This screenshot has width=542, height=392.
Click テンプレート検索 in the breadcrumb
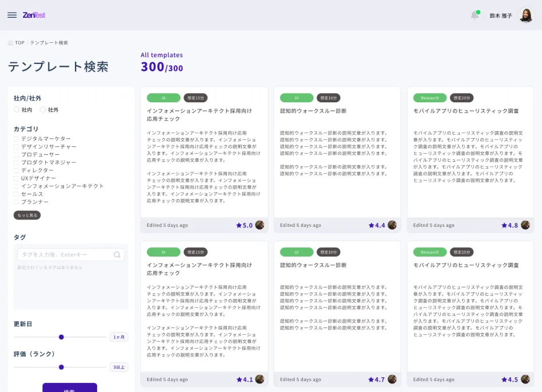tap(49, 43)
